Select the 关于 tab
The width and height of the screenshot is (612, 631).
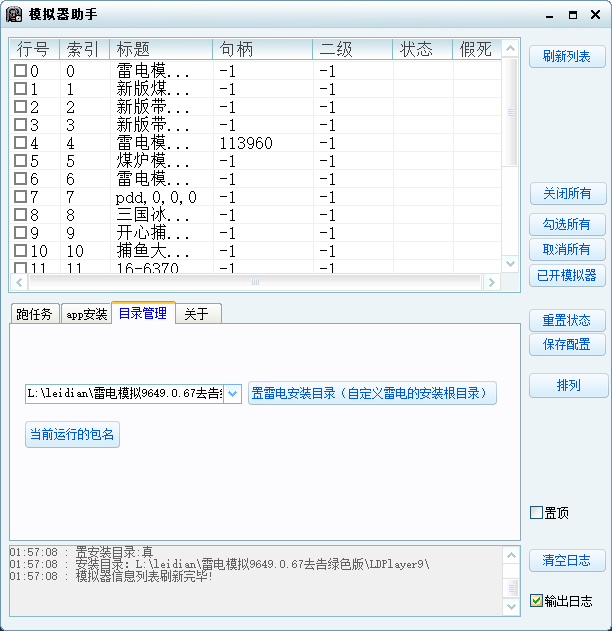(197, 314)
